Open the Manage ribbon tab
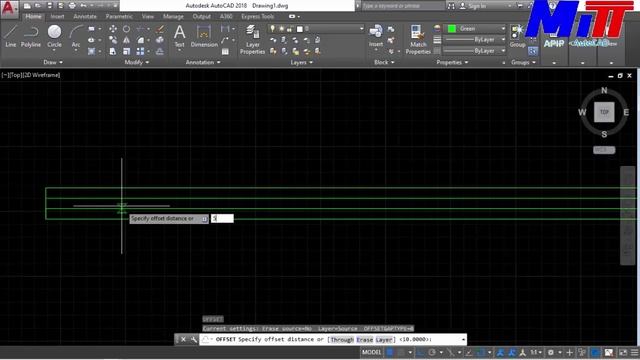 click(x=173, y=16)
